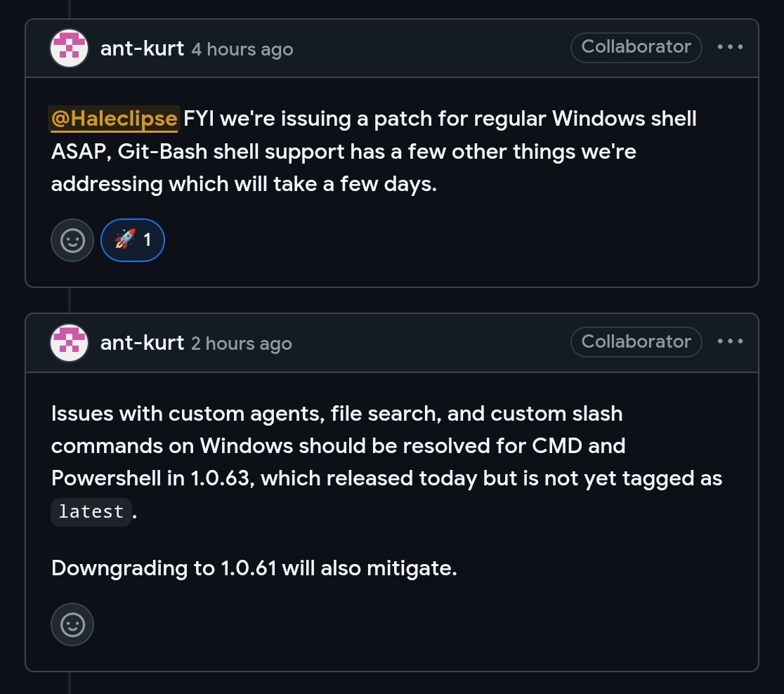This screenshot has width=784, height=694.
Task: Click the "Issues with custom agents" paragraph
Action: (x=386, y=462)
